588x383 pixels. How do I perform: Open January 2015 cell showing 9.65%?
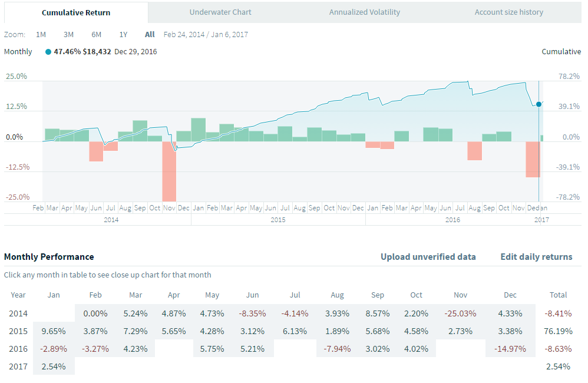pos(54,331)
